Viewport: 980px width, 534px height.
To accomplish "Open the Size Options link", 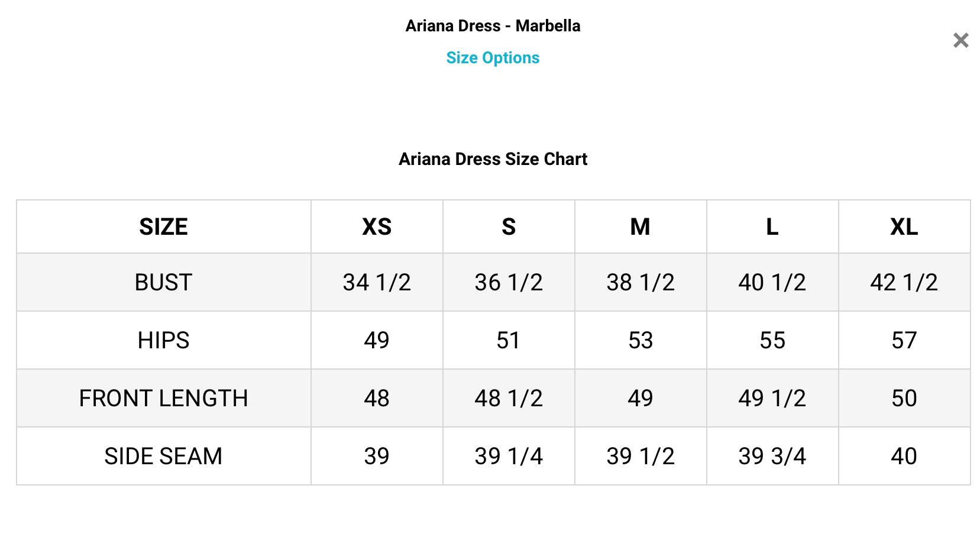I will 492,58.
